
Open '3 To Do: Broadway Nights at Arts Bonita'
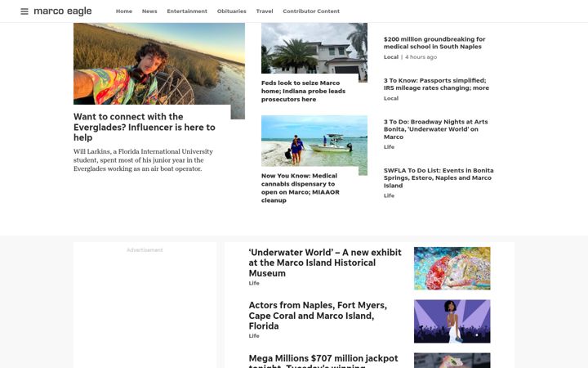pos(436,129)
